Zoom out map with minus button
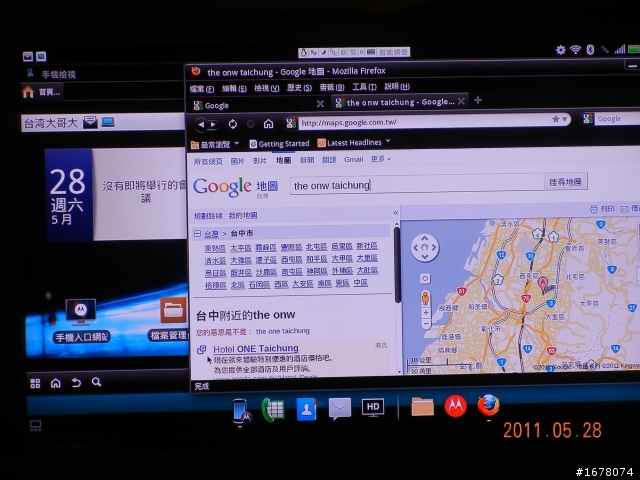640x480 pixels. pyautogui.click(x=426, y=324)
